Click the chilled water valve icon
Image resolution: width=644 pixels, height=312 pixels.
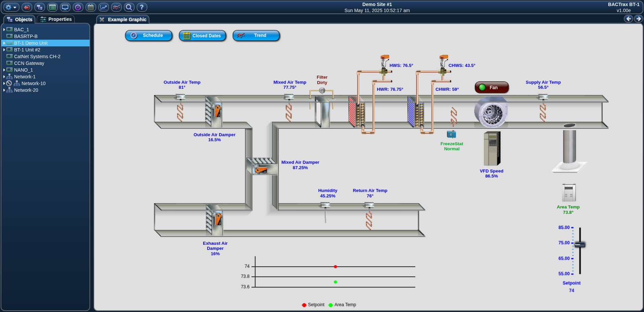pyautogui.click(x=443, y=65)
